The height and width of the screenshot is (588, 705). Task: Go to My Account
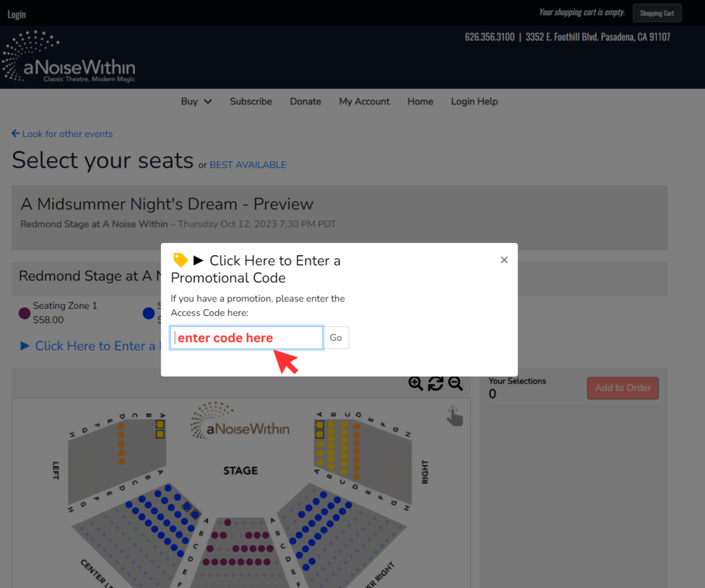coord(364,101)
